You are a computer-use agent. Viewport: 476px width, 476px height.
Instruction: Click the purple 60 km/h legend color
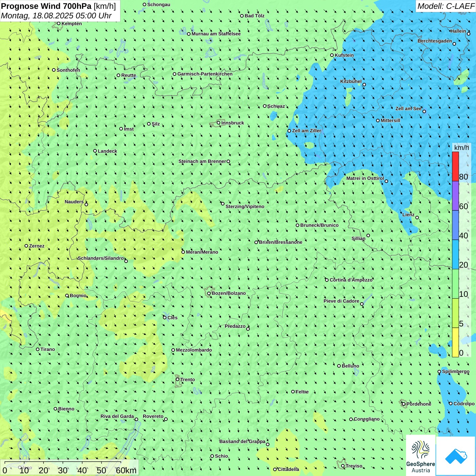455,196
